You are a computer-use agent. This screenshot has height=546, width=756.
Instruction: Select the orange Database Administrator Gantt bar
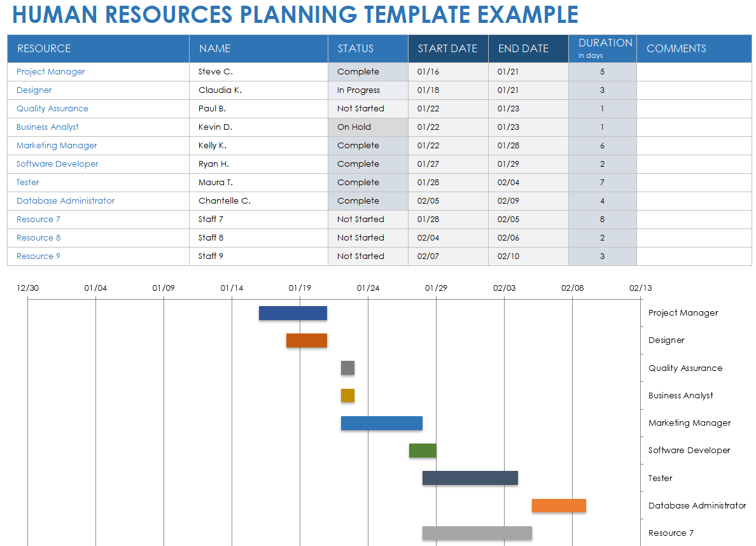[558, 505]
